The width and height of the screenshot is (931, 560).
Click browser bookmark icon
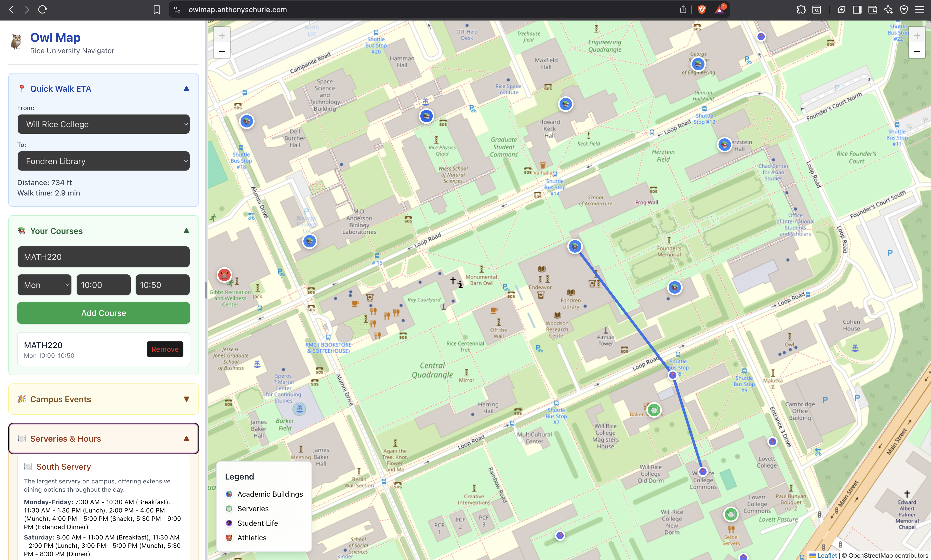[157, 10]
